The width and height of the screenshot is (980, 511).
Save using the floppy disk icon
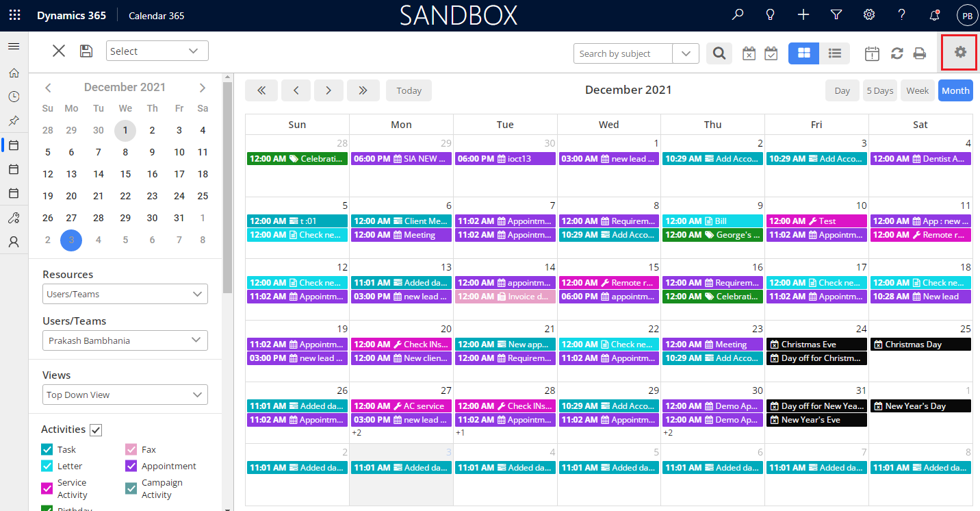pos(86,51)
